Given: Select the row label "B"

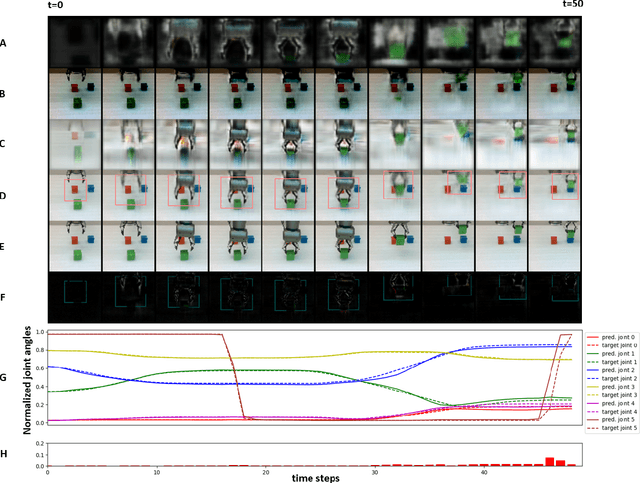Looking at the screenshot, I should coord(3,93).
